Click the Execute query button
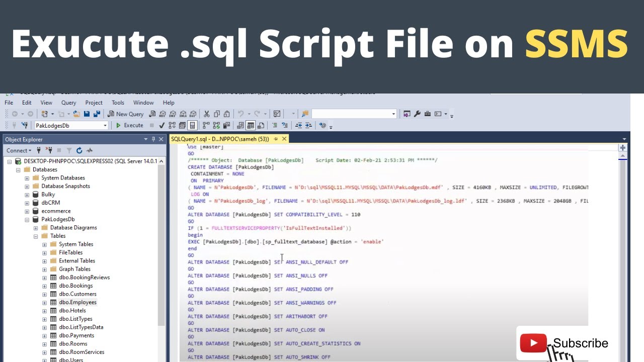The image size is (644, 362). click(x=130, y=125)
